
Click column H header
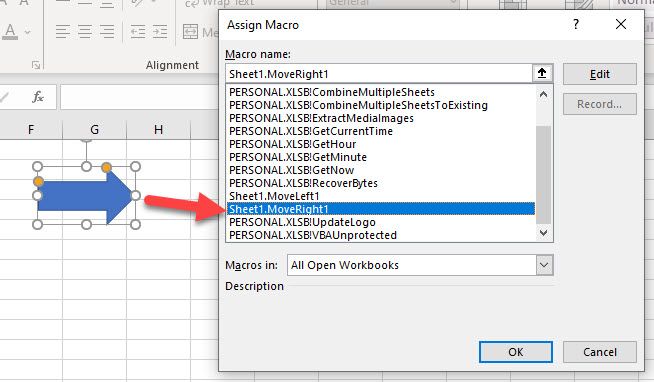tap(158, 130)
